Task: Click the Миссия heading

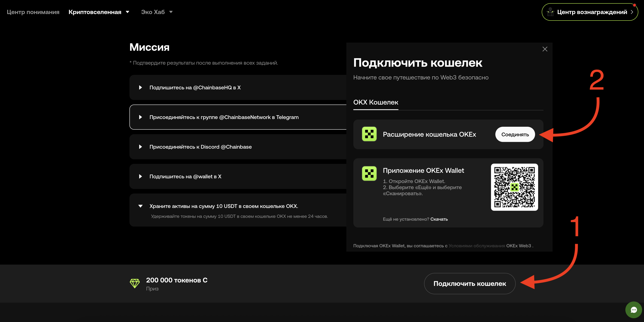Action: [x=149, y=47]
